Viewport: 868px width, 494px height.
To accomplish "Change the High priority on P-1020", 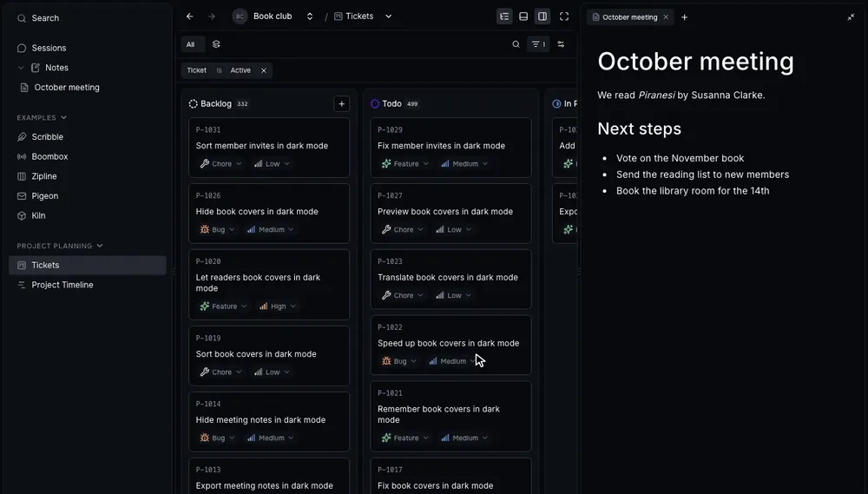I will tap(278, 306).
